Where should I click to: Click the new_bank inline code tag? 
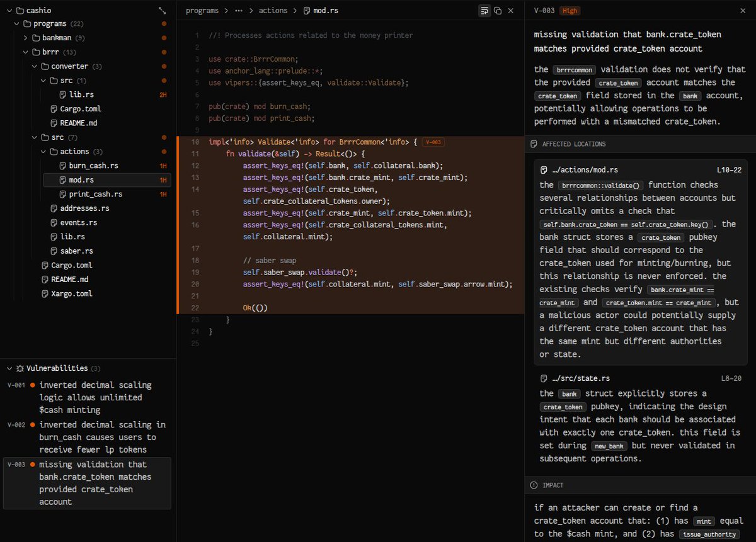click(x=610, y=446)
